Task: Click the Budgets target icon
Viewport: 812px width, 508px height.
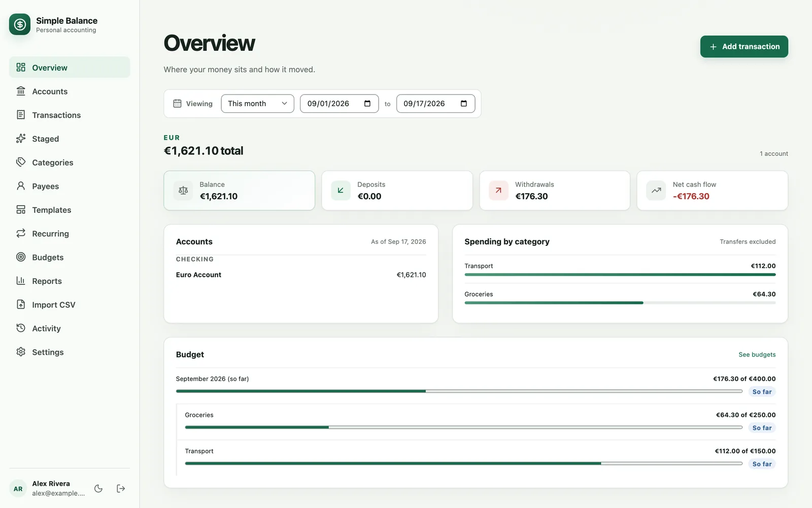Action: pos(21,257)
